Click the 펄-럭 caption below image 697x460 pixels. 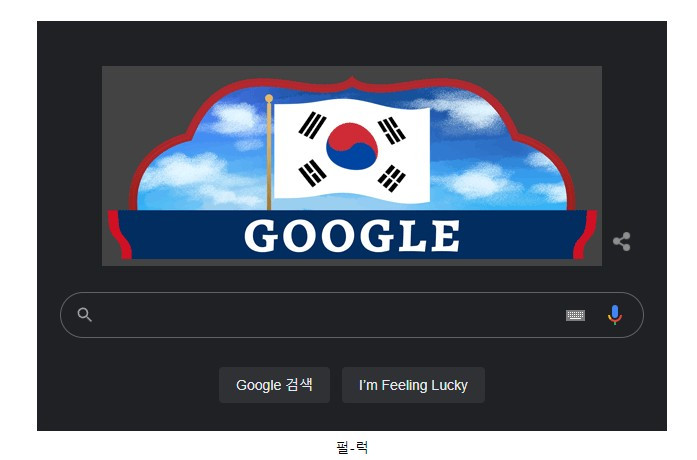(x=352, y=447)
